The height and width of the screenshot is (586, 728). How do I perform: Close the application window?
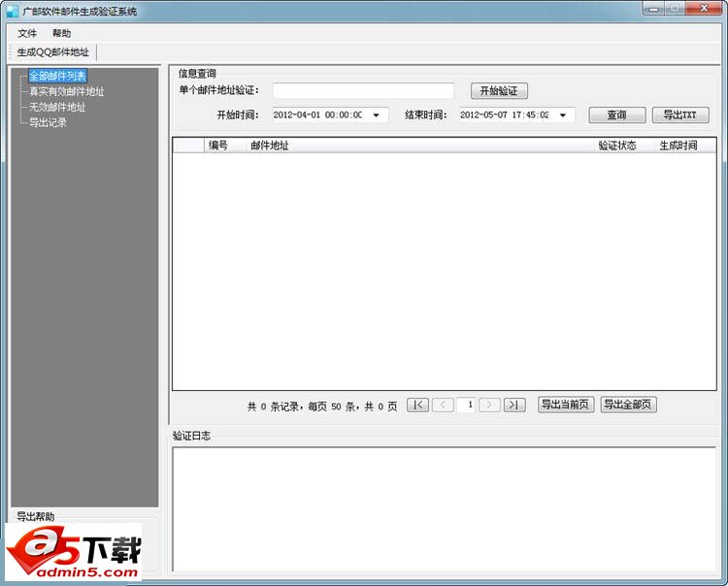(x=704, y=9)
